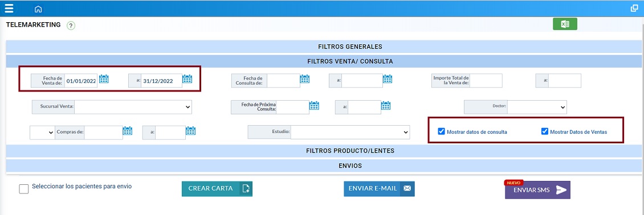This screenshot has width=644, height=215.
Task: Click the ENVIAR SMS button
Action: click(537, 190)
